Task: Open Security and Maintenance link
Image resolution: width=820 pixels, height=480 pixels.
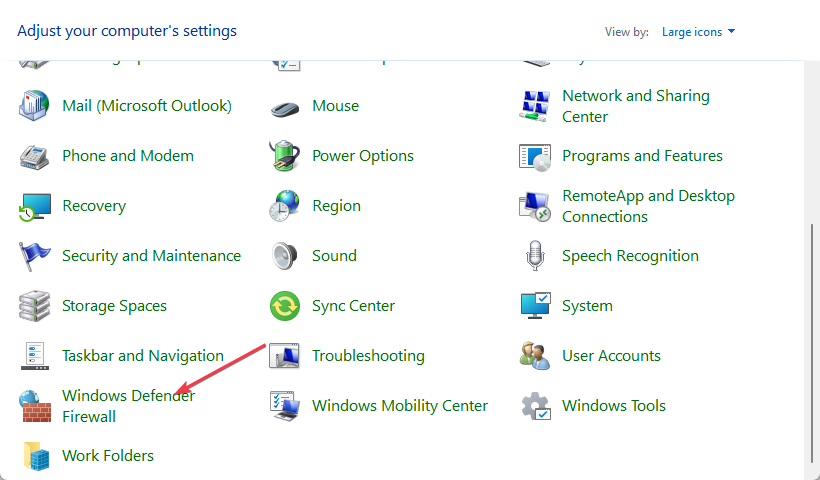Action: (x=152, y=256)
